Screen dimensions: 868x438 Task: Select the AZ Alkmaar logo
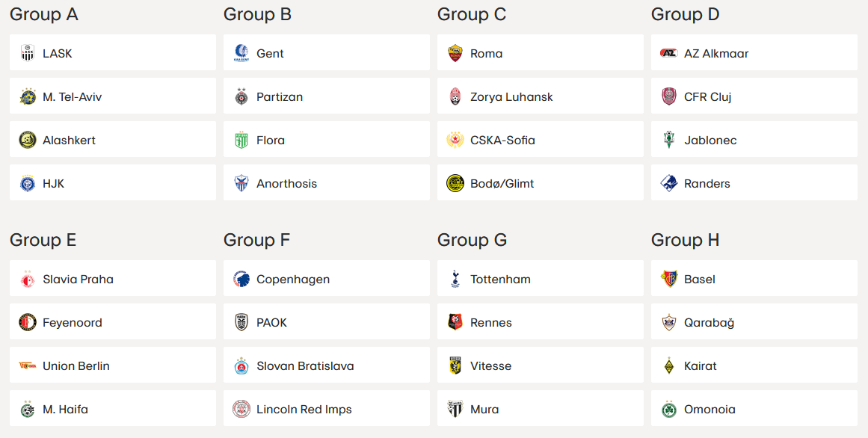[668, 53]
